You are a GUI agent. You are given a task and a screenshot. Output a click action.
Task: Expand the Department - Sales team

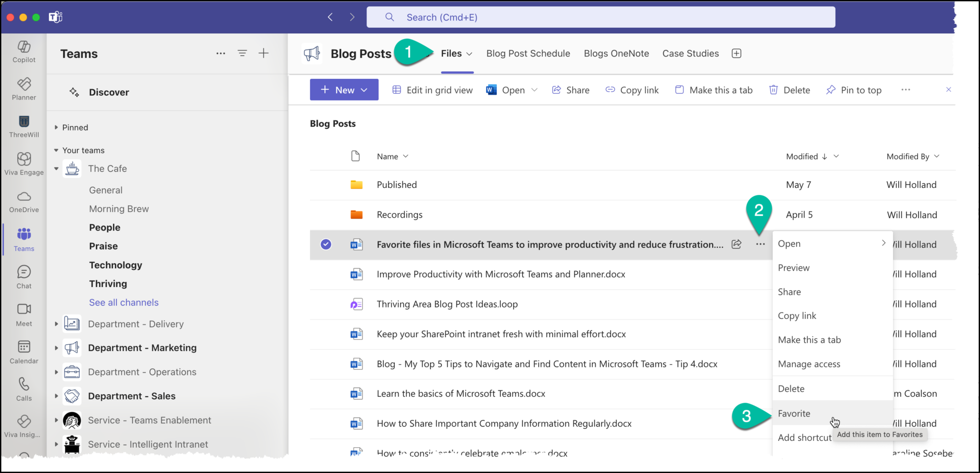[x=56, y=396]
